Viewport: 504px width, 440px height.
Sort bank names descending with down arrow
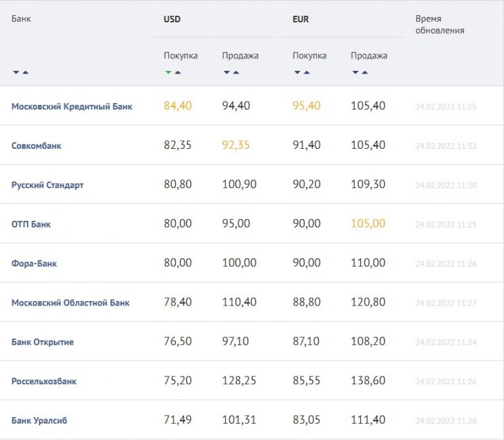point(16,72)
